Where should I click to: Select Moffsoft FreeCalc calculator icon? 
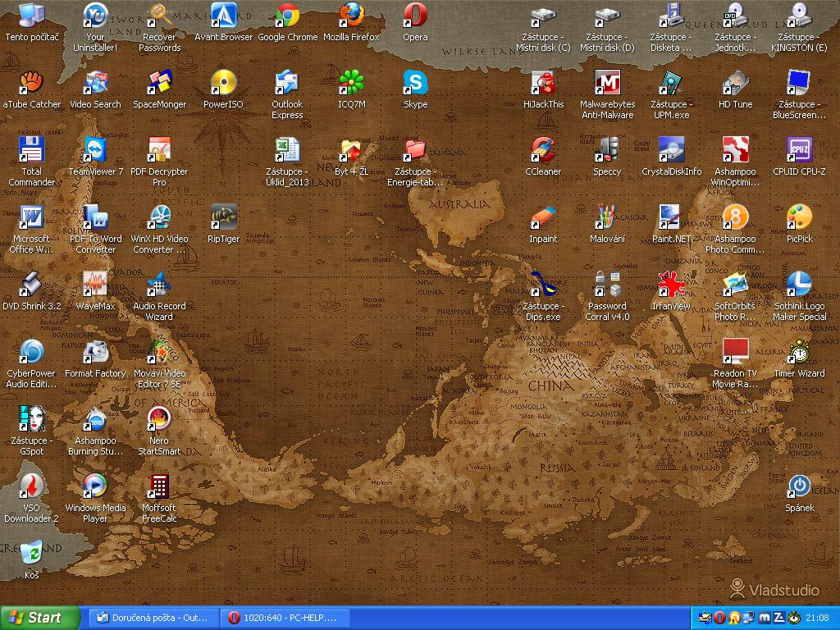pos(159,486)
